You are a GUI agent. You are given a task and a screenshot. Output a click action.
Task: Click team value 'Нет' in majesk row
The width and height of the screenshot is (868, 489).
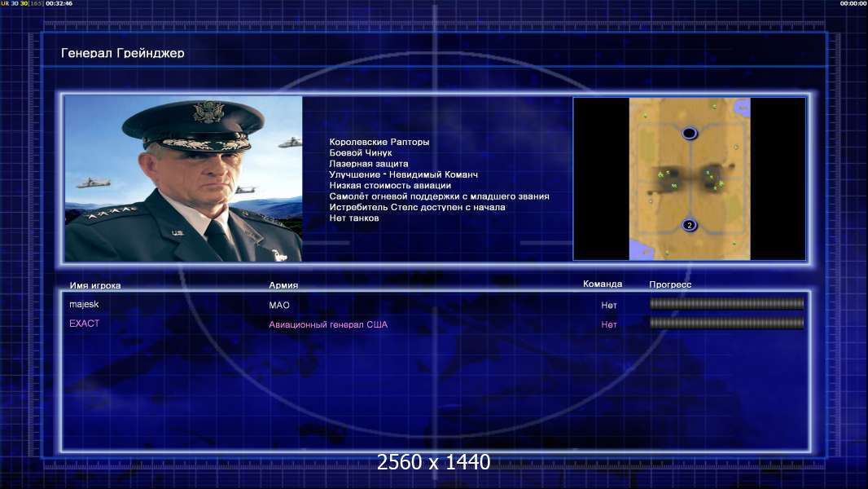609,305
